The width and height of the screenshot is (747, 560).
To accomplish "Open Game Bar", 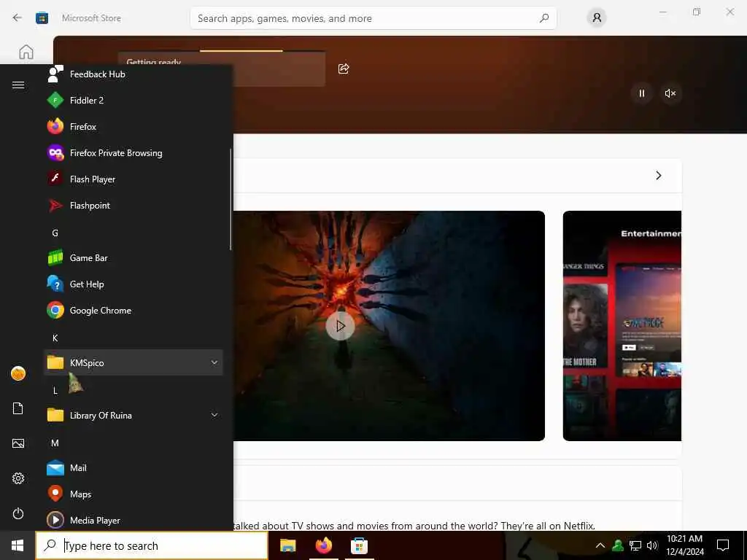I will point(133,258).
